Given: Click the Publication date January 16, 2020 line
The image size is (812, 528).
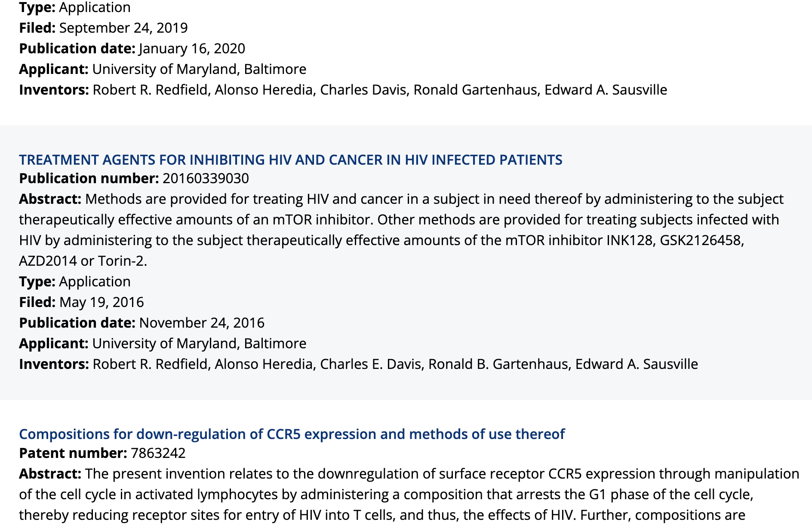Looking at the screenshot, I should pyautogui.click(x=132, y=48).
